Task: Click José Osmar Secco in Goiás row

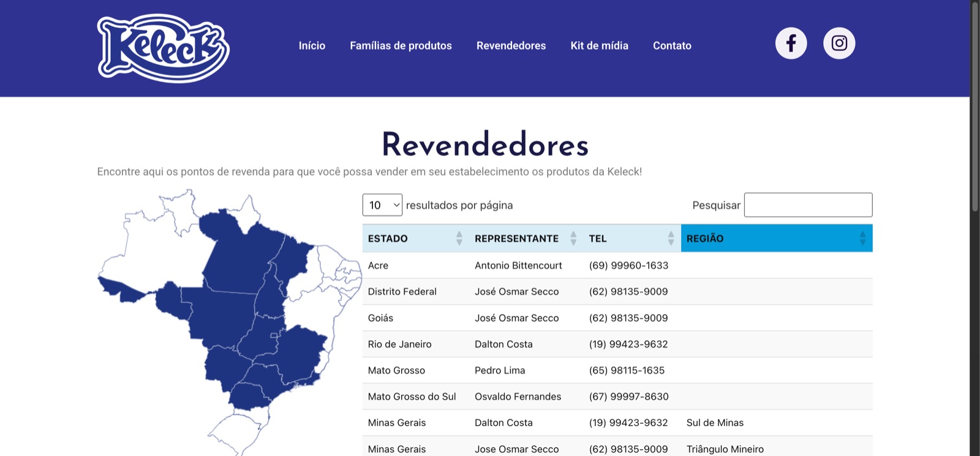Action: coord(516,318)
